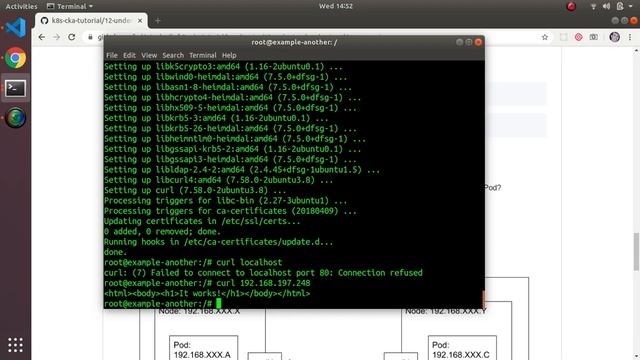The image size is (640, 360).
Task: Minimize the Chrome window
Action: [x=615, y=20]
